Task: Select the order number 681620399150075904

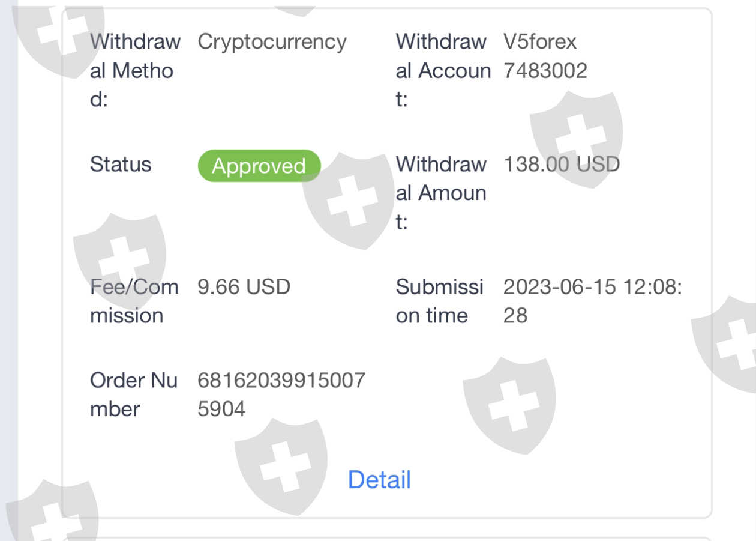Action: [281, 395]
